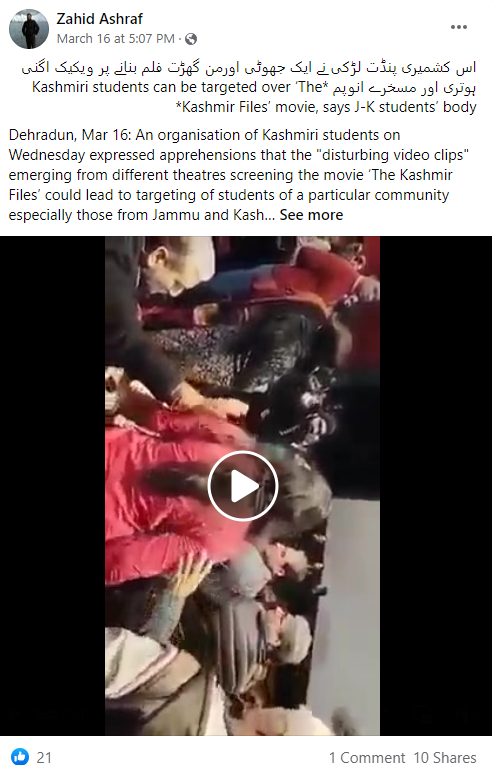This screenshot has width=492, height=767.
Task: Click the blue like reaction icon
Action: pos(20,756)
